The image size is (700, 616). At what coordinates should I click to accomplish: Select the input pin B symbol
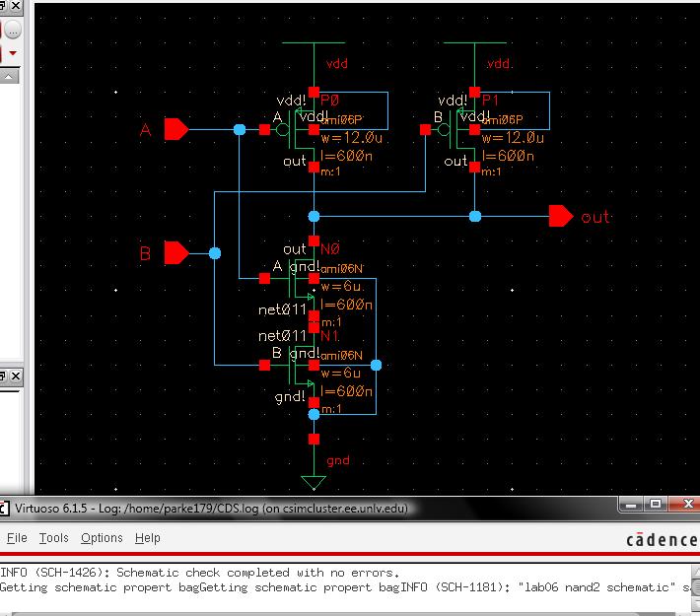(176, 253)
